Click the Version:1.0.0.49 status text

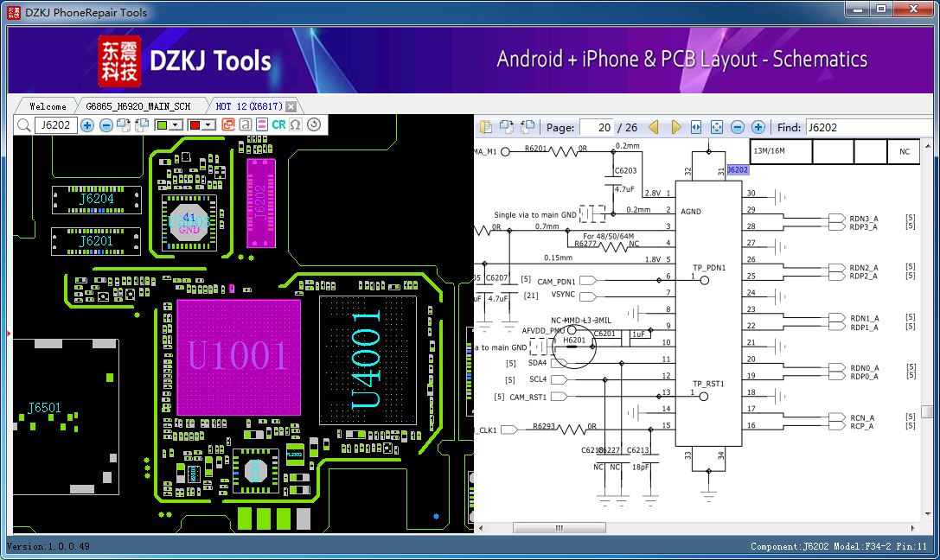point(48,546)
